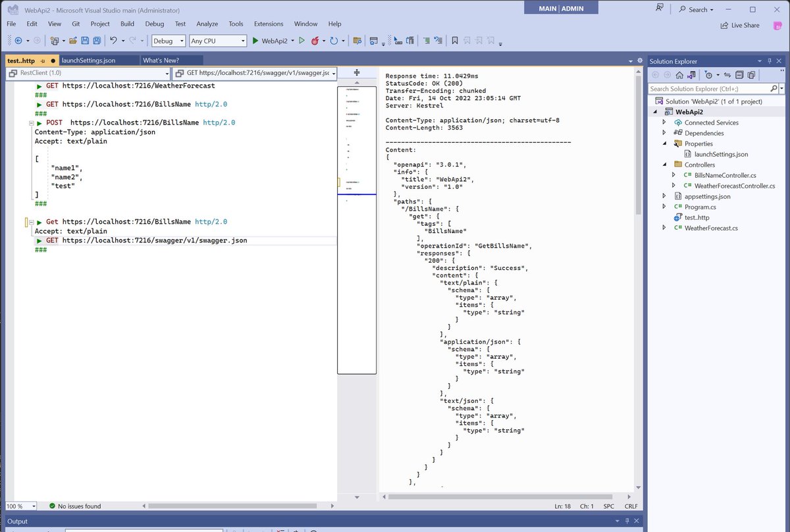
Task: Select test..http file in Solution Explorer
Action: 697,217
